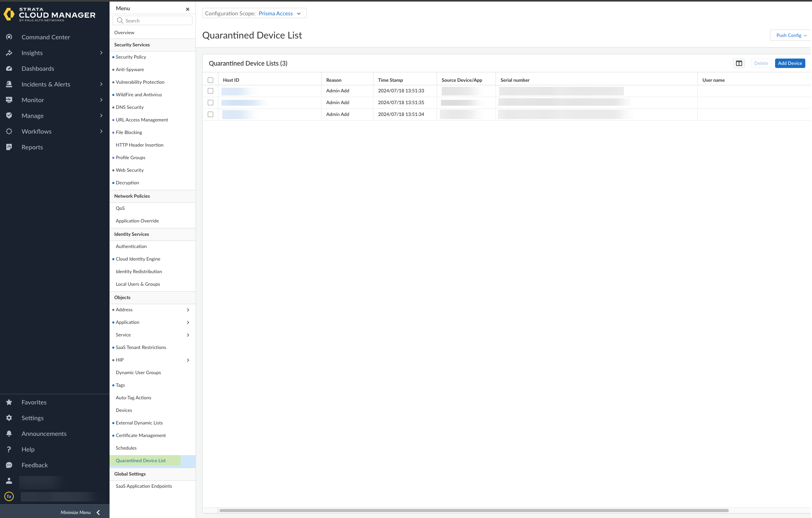Expand the Push Config dropdown
812x518 pixels.
(791, 35)
